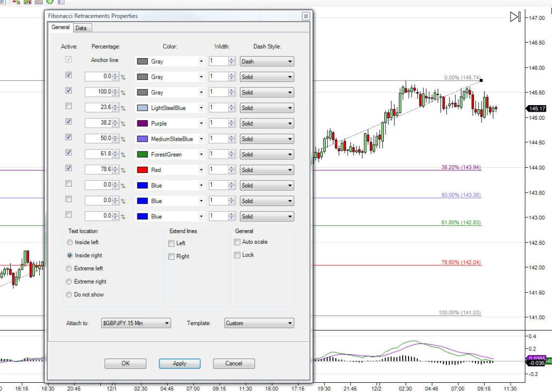The width and height of the screenshot is (552, 392).
Task: Choose the Do not show radio option
Action: click(69, 294)
